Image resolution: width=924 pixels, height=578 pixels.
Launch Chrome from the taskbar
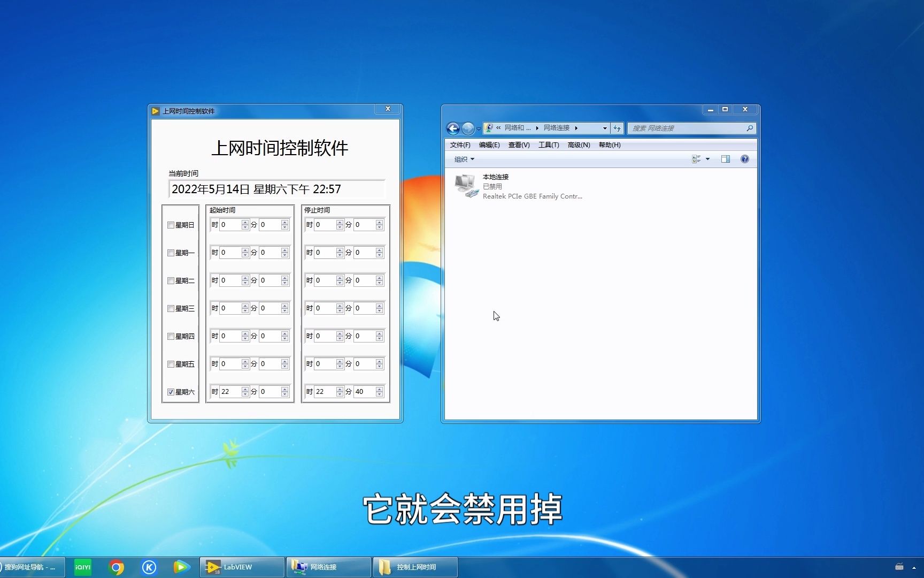(117, 567)
